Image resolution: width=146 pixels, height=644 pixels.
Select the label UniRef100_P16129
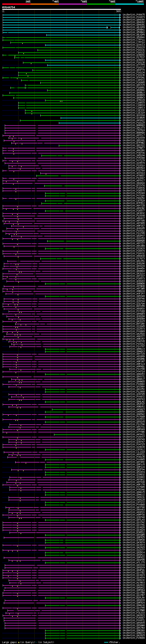pyautogui.click(x=133, y=123)
